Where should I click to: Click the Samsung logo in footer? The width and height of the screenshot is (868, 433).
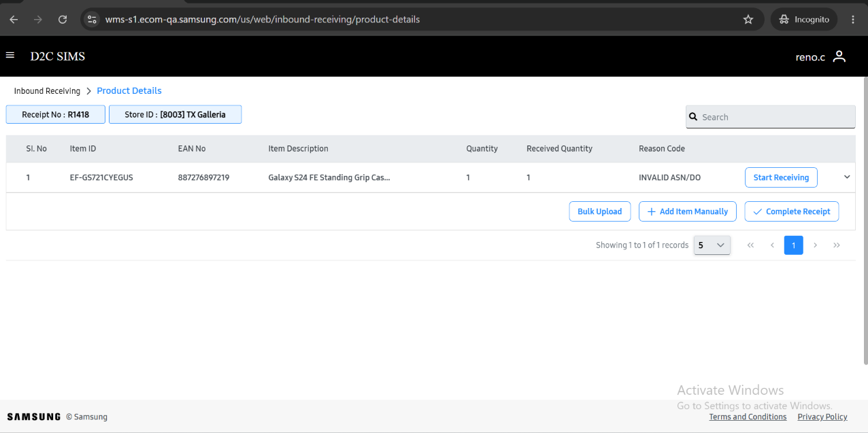(x=33, y=417)
